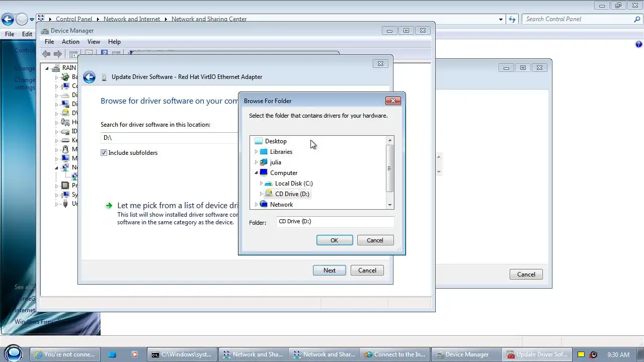Toggle Device Manager console tree toolbar icon

[x=73, y=54]
